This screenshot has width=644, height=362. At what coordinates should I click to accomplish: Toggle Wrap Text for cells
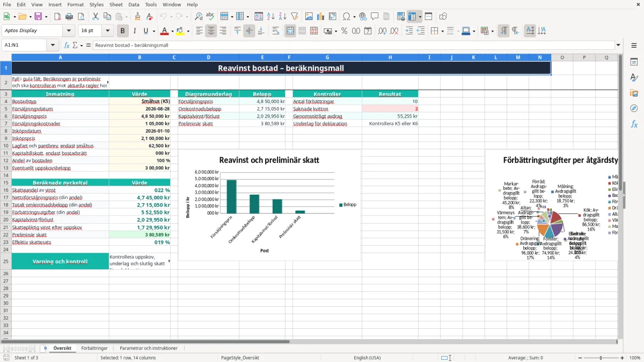click(x=276, y=31)
